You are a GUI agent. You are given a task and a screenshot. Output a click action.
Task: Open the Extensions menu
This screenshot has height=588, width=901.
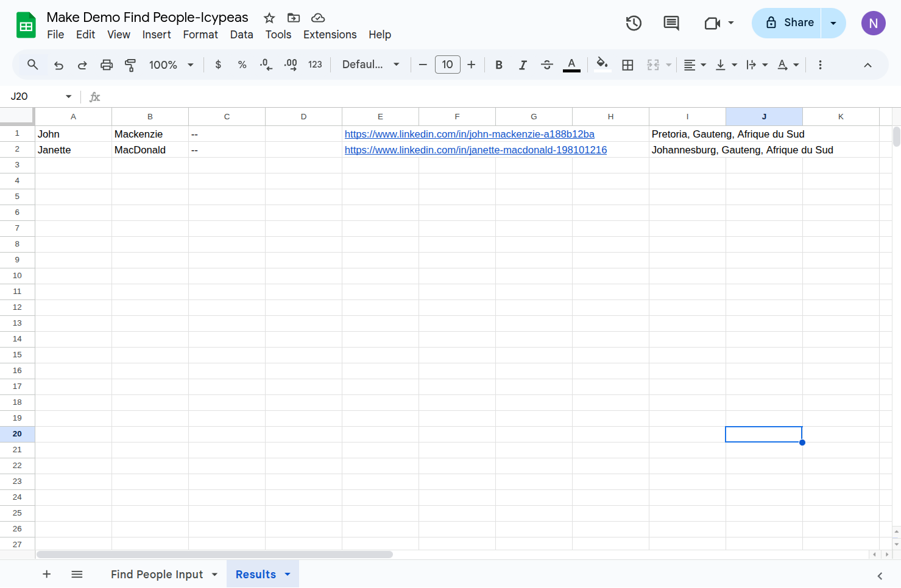[x=330, y=35]
